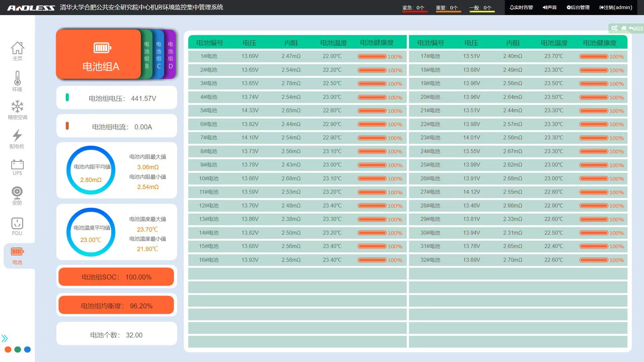Open 后台管理 backend management
The width and height of the screenshot is (644, 362).
point(578,7)
